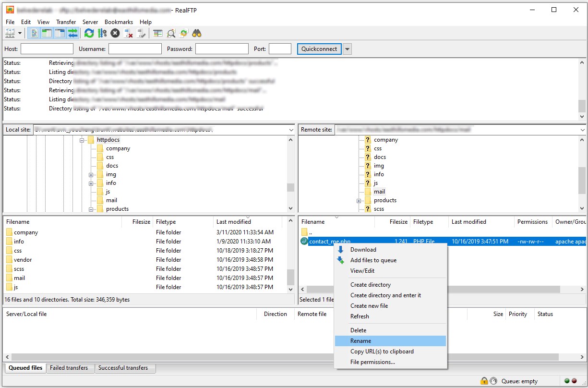588x388 pixels.
Task: Click the refresh file lists icon
Action: click(89, 33)
